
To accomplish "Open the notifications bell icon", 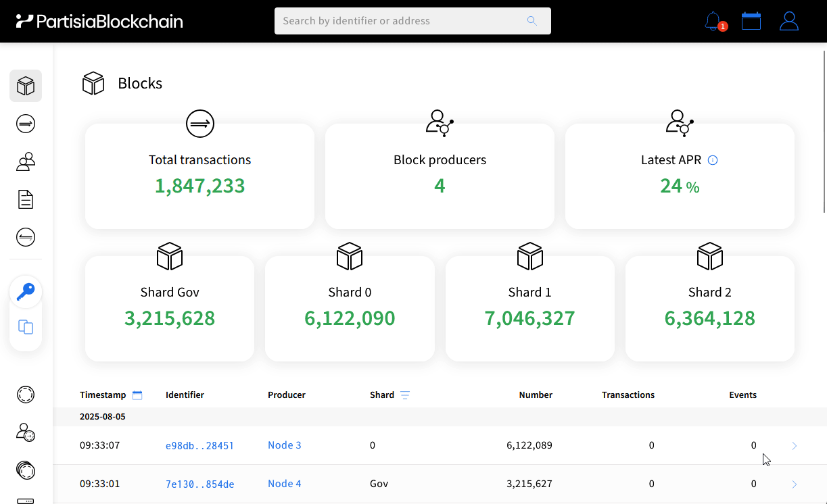I will (x=713, y=21).
